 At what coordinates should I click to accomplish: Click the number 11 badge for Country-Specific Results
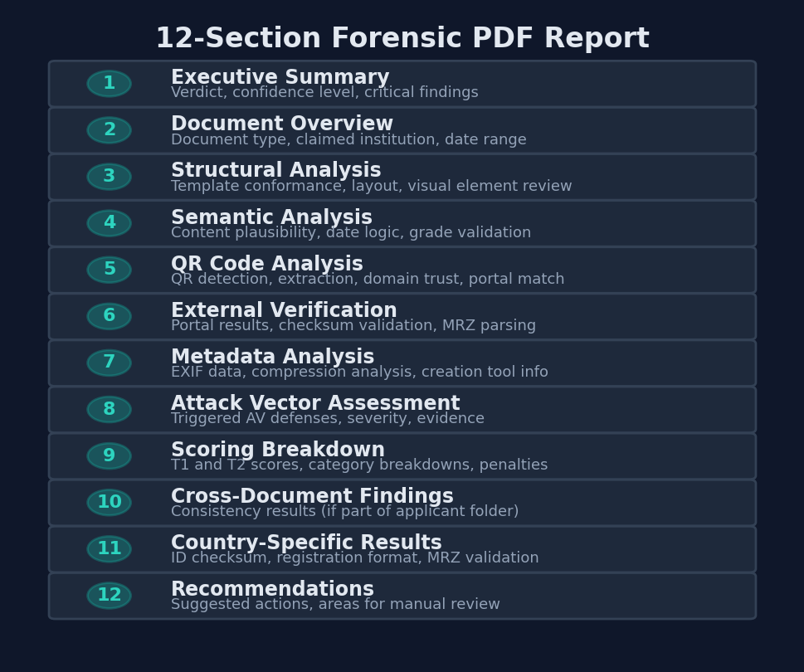point(109,548)
